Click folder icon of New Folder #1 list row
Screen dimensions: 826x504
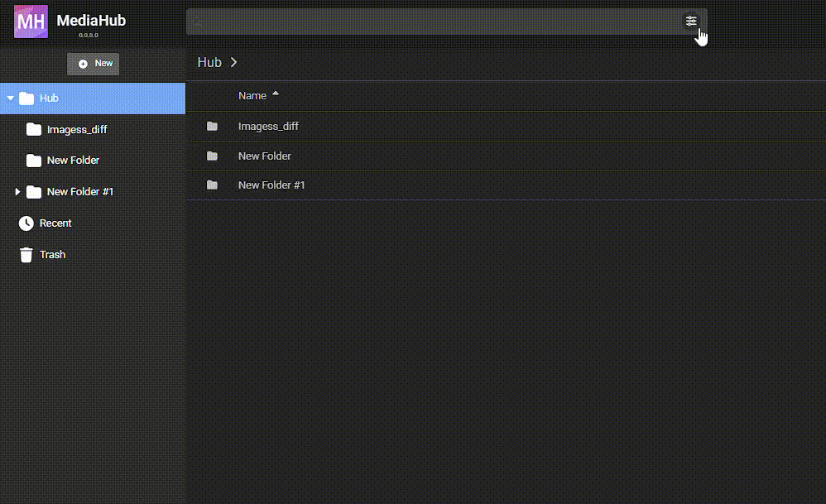point(212,185)
